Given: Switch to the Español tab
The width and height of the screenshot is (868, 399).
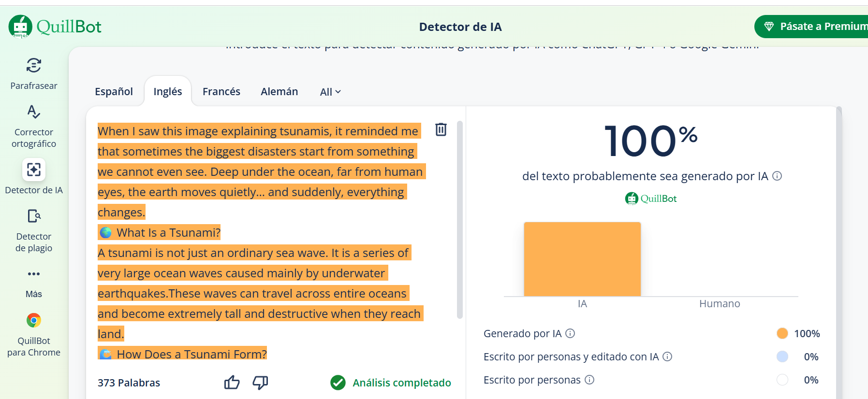Looking at the screenshot, I should click(114, 91).
